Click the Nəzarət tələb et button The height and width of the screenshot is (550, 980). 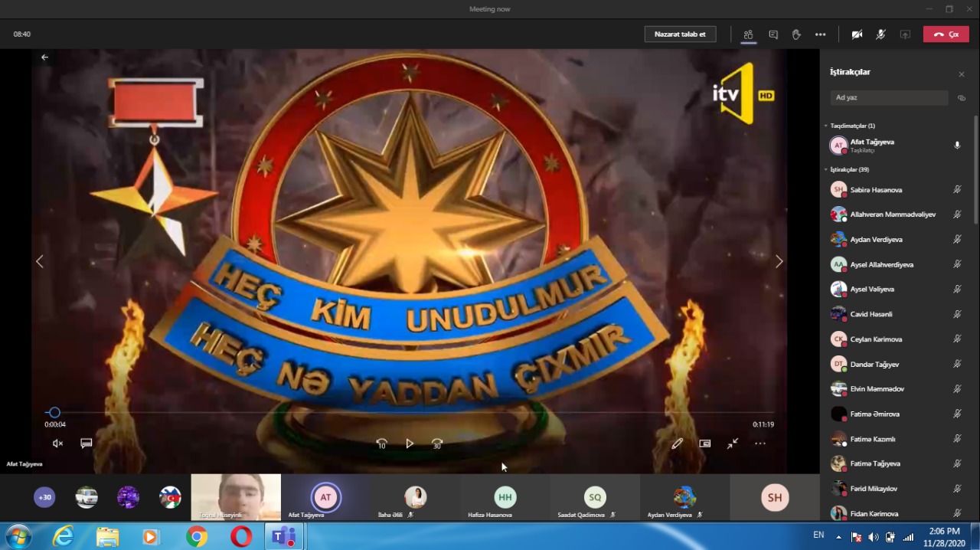pos(680,34)
